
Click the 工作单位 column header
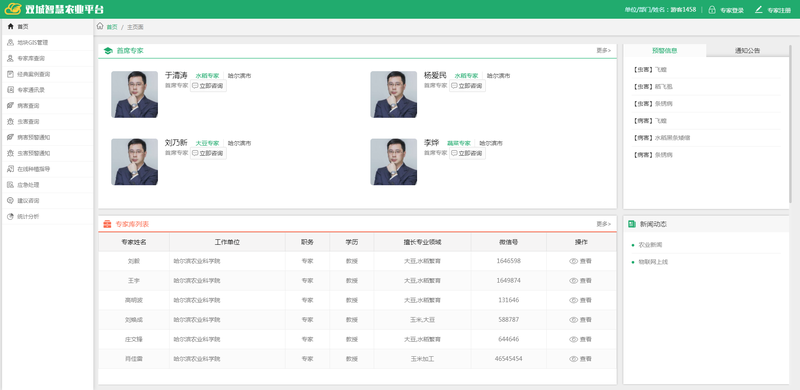(228, 242)
